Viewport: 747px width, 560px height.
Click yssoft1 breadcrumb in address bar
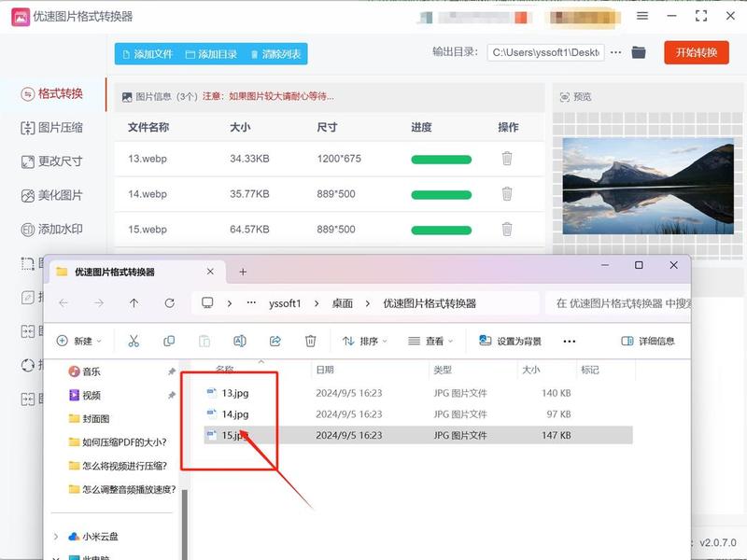[x=285, y=303]
